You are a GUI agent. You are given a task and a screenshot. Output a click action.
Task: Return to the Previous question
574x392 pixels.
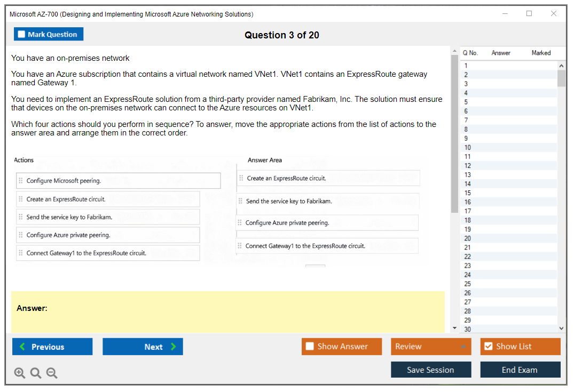point(52,347)
